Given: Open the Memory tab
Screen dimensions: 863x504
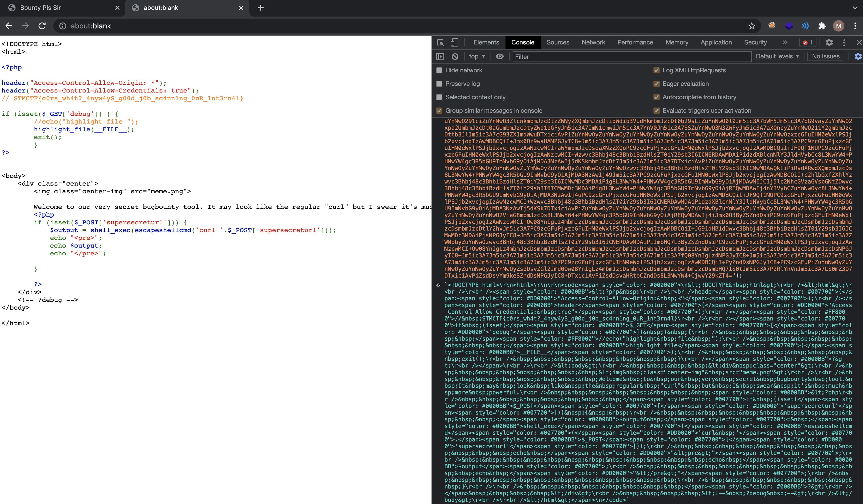Looking at the screenshot, I should 677,42.
